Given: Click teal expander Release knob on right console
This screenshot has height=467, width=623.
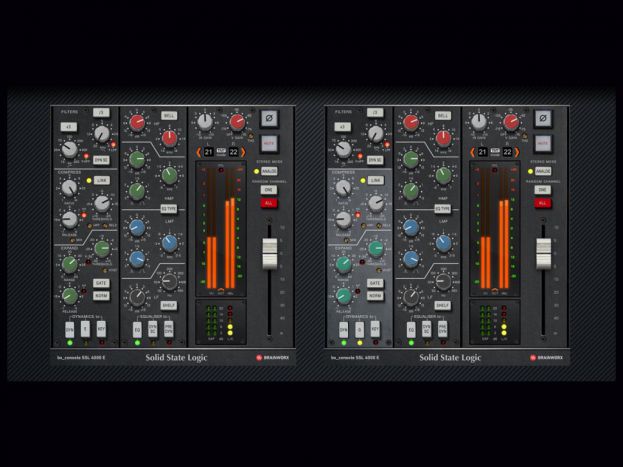Looking at the screenshot, I should click(343, 296).
